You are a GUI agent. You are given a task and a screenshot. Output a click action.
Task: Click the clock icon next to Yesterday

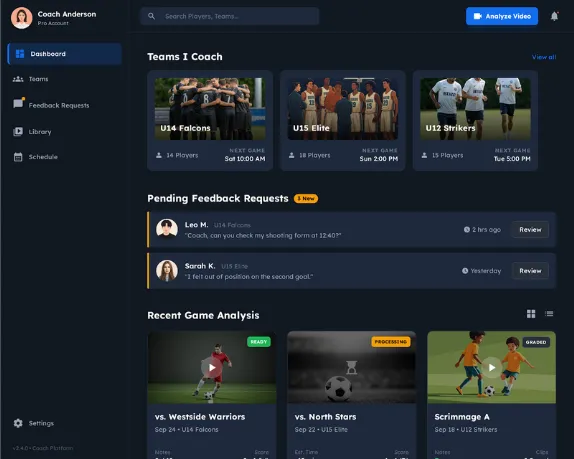[x=465, y=271]
